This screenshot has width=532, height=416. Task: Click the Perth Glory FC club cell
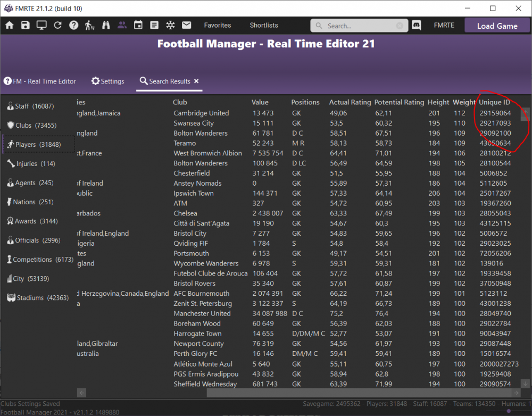pyautogui.click(x=195, y=354)
